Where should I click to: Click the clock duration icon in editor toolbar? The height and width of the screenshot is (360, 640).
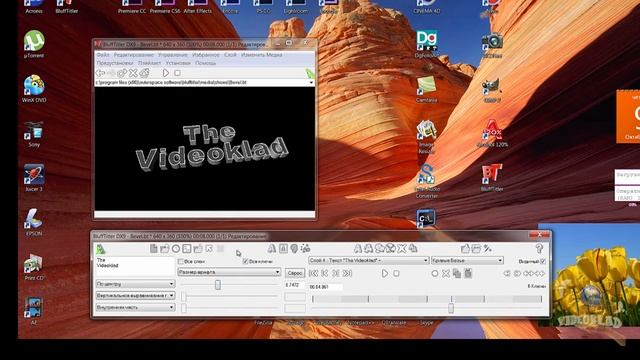coord(176,249)
